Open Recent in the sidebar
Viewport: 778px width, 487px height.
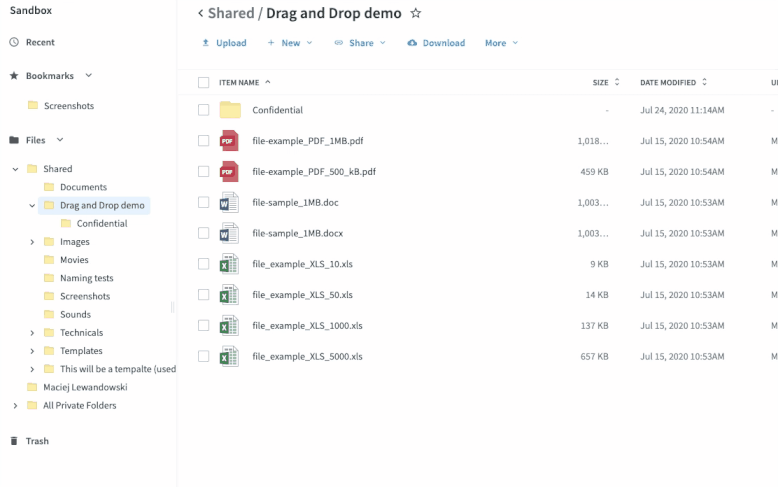click(40, 42)
